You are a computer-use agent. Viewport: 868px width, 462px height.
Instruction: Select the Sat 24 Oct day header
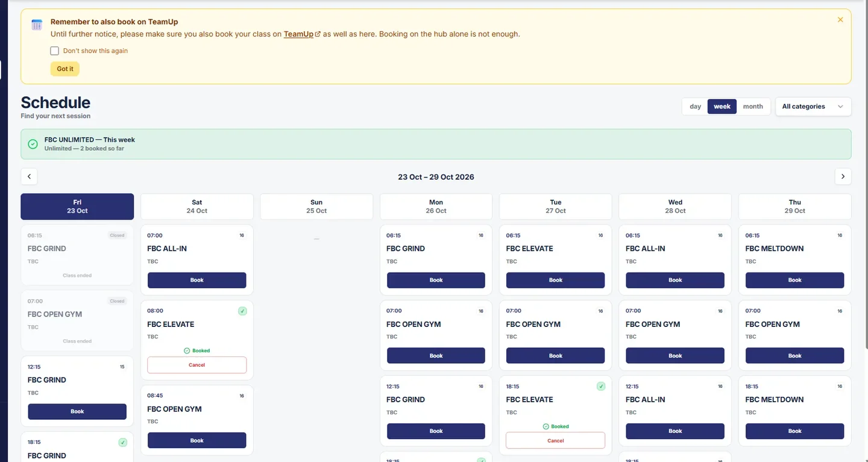tap(197, 206)
